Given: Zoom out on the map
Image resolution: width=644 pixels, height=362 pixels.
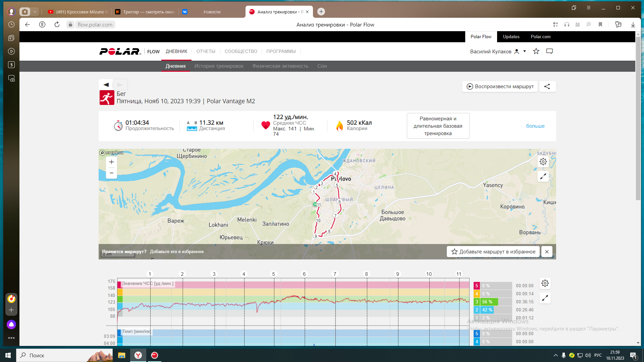Looking at the screenshot, I should pyautogui.click(x=112, y=173).
